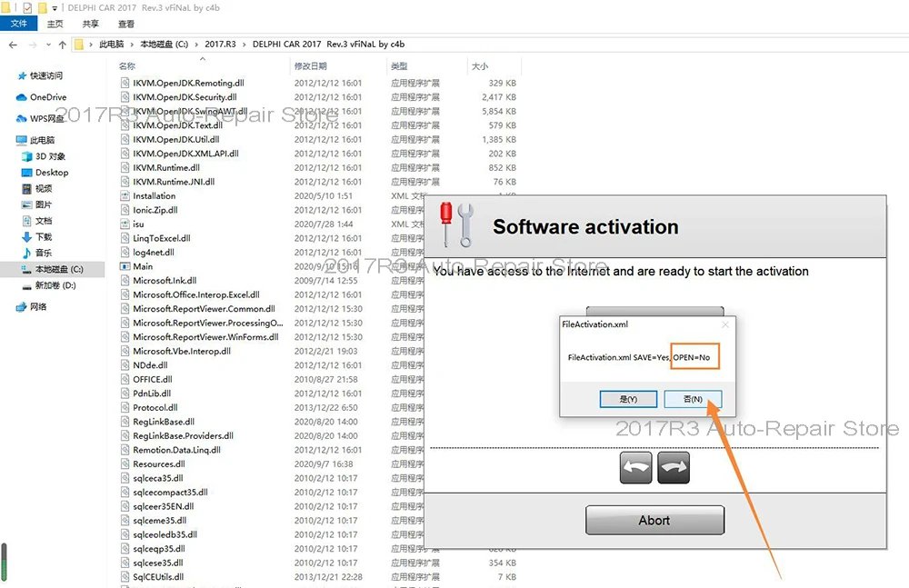Click the 音乐 music note icon
The width and height of the screenshot is (909, 588).
[26, 253]
